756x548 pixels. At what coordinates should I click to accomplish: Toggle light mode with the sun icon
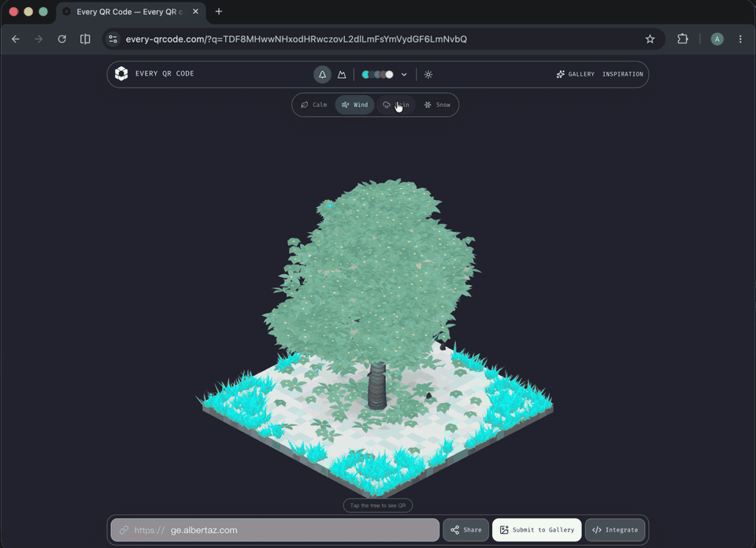click(428, 74)
